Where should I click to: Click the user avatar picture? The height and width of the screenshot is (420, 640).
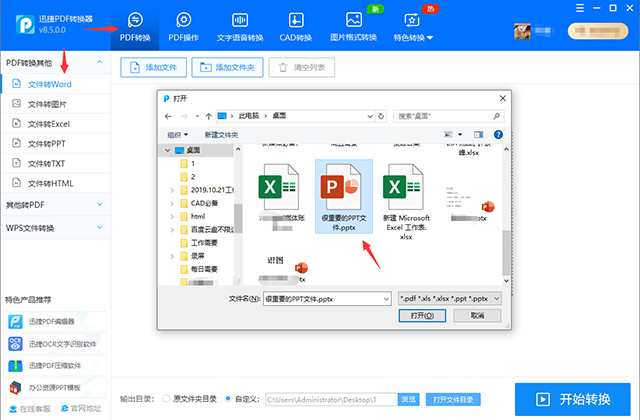522,31
